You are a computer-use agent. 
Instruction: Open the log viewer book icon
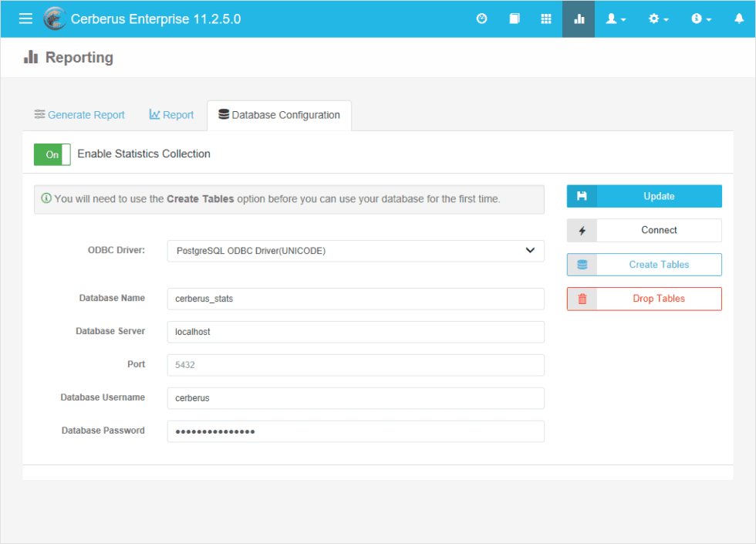[x=514, y=19]
